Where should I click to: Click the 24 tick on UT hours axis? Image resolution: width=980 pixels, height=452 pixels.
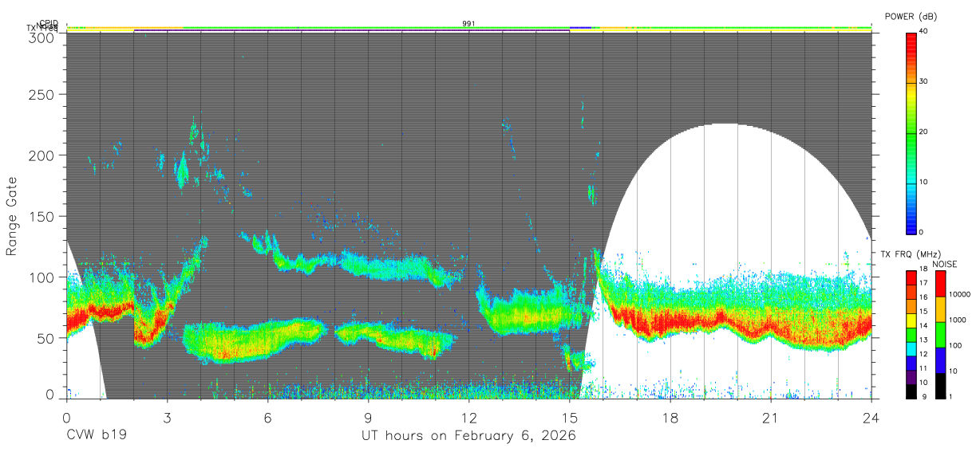pos(871,417)
